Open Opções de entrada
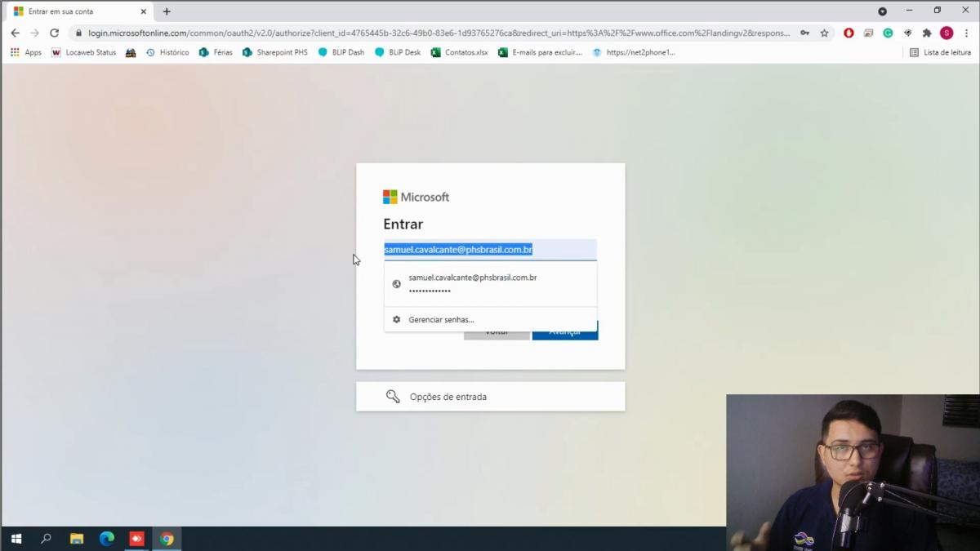The height and width of the screenshot is (551, 980). point(490,397)
